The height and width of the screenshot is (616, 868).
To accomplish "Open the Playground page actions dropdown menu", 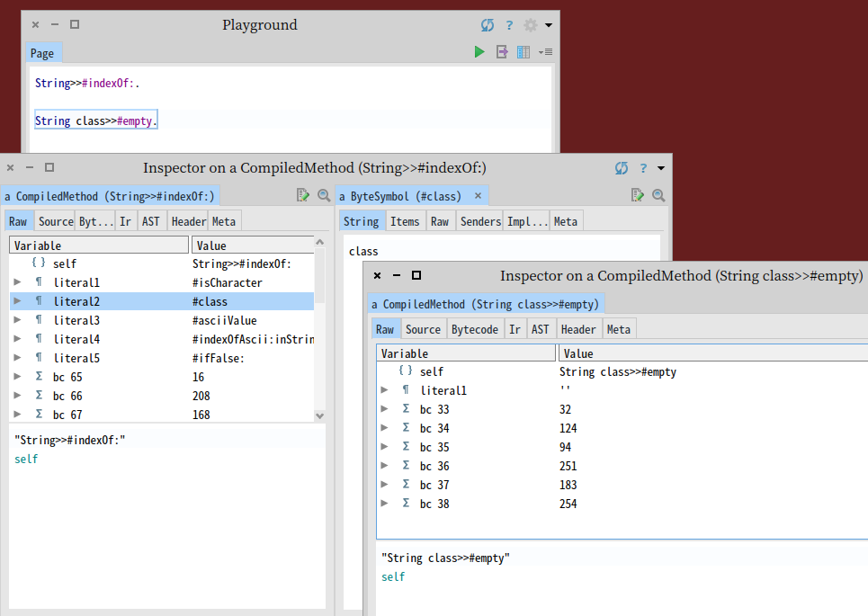I will coord(545,52).
